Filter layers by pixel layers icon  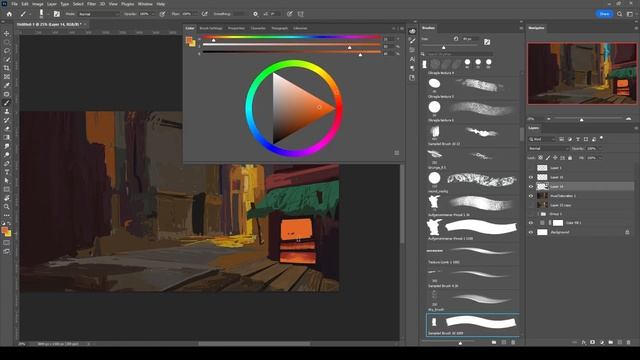[562, 139]
